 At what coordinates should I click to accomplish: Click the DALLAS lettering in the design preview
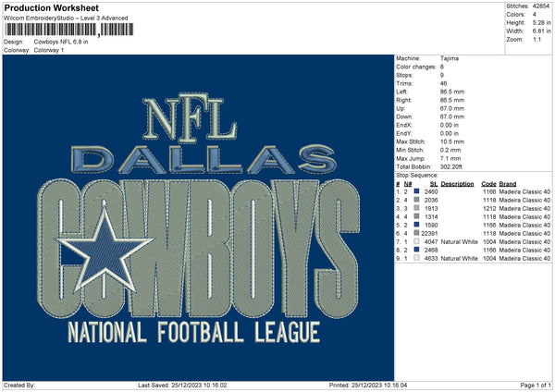click(203, 160)
